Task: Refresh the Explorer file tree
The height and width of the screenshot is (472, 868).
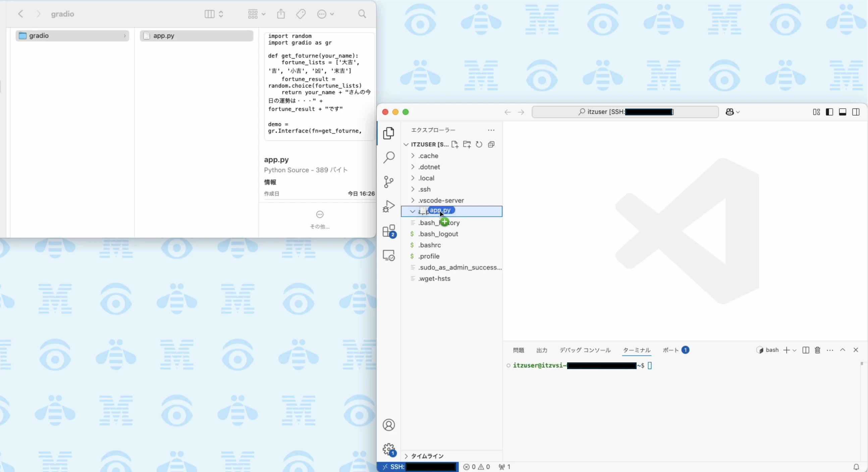Action: point(479,144)
